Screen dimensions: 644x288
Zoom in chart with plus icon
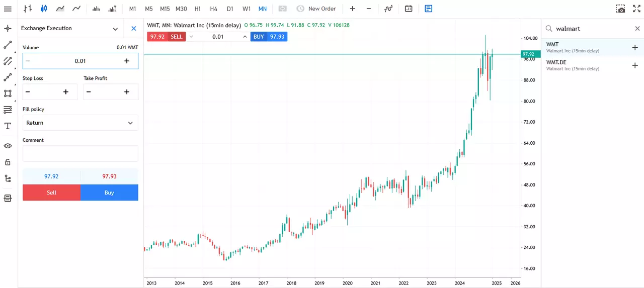[x=352, y=9]
